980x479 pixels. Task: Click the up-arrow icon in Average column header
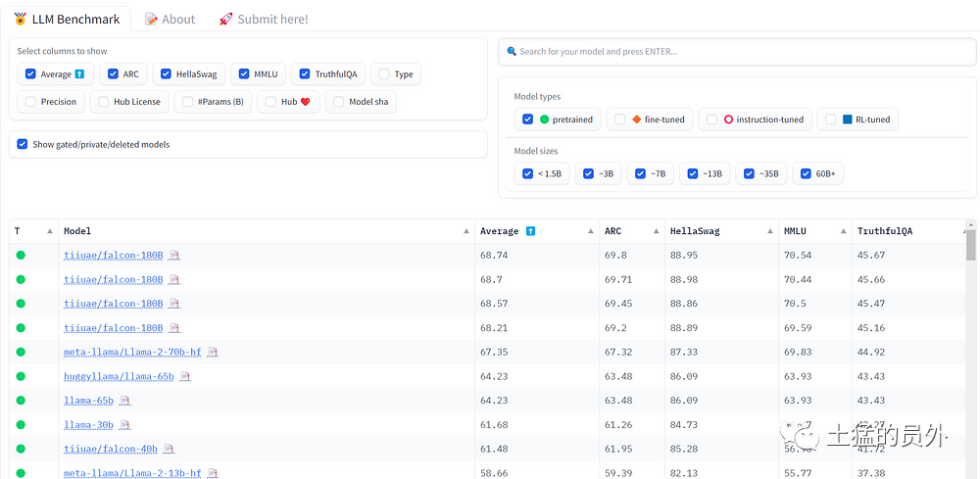(x=530, y=231)
